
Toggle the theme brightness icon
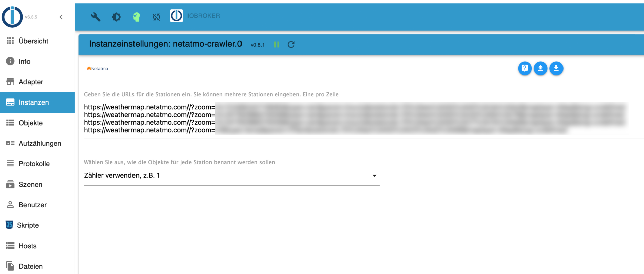point(116,17)
